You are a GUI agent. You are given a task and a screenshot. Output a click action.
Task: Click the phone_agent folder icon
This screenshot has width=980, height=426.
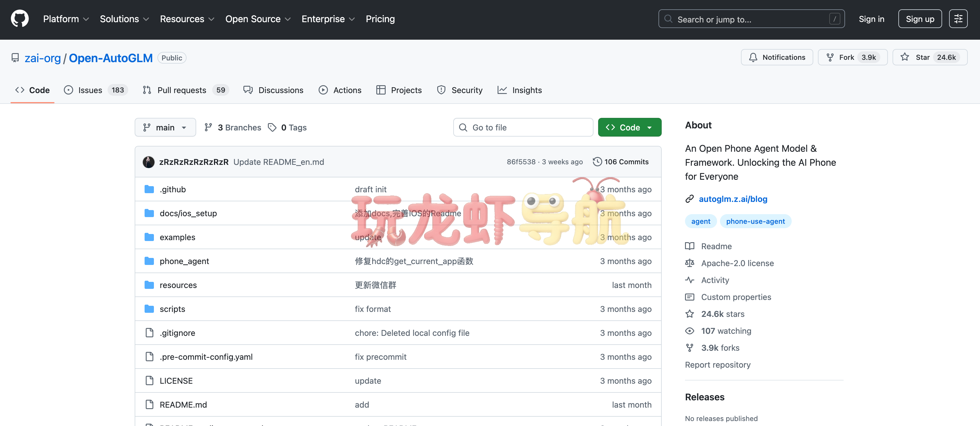(x=149, y=261)
